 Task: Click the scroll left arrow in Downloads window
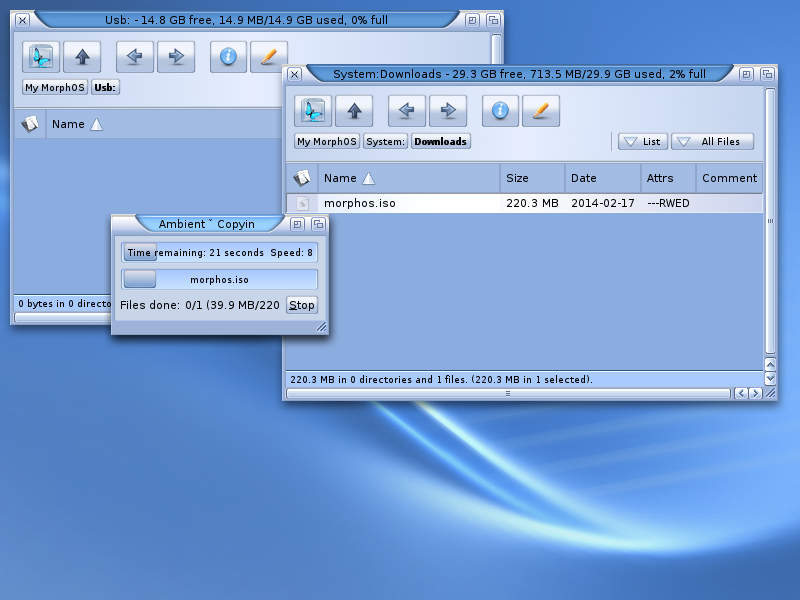741,393
